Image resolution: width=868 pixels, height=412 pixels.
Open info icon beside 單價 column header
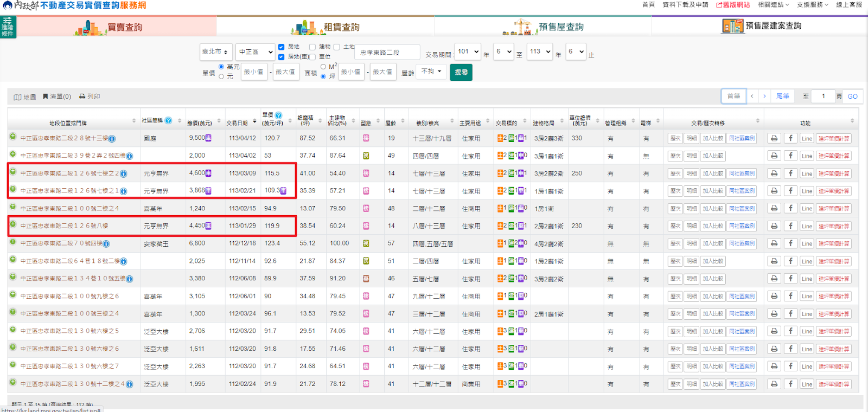pyautogui.click(x=278, y=115)
